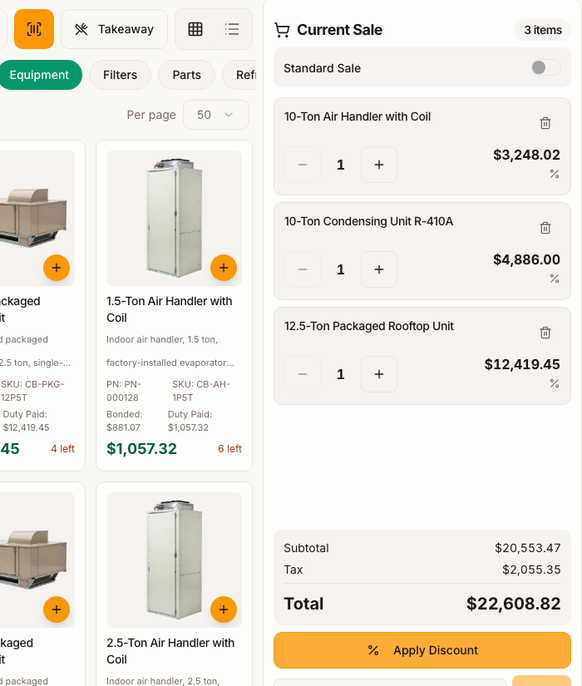This screenshot has height=686, width=582.
Task: Click the 4 left stock label
Action: pyautogui.click(x=63, y=448)
